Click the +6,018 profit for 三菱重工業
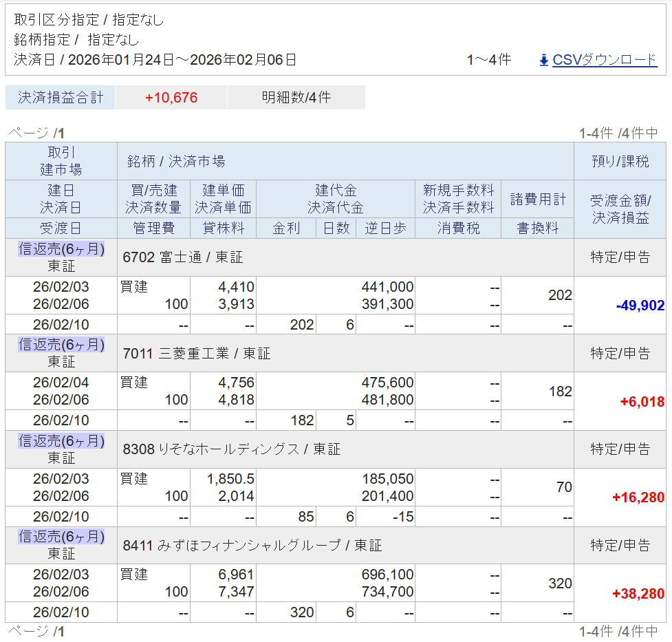This screenshot has height=642, width=672. click(642, 401)
